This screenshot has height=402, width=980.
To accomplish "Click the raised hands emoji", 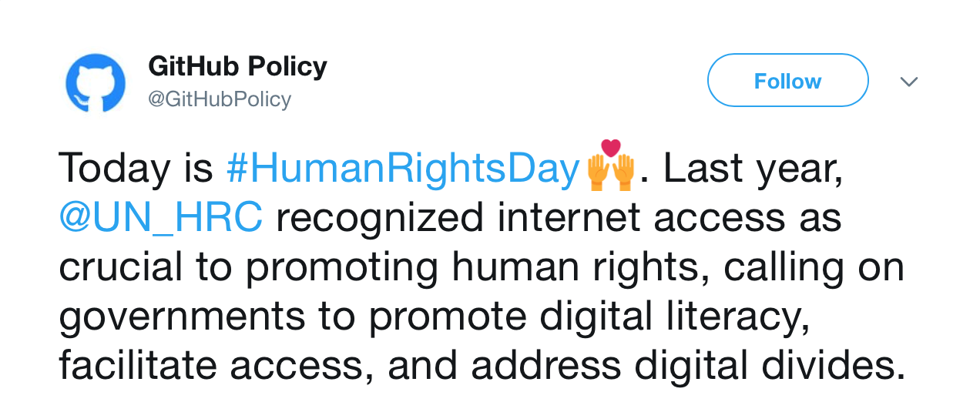I will point(610,167).
